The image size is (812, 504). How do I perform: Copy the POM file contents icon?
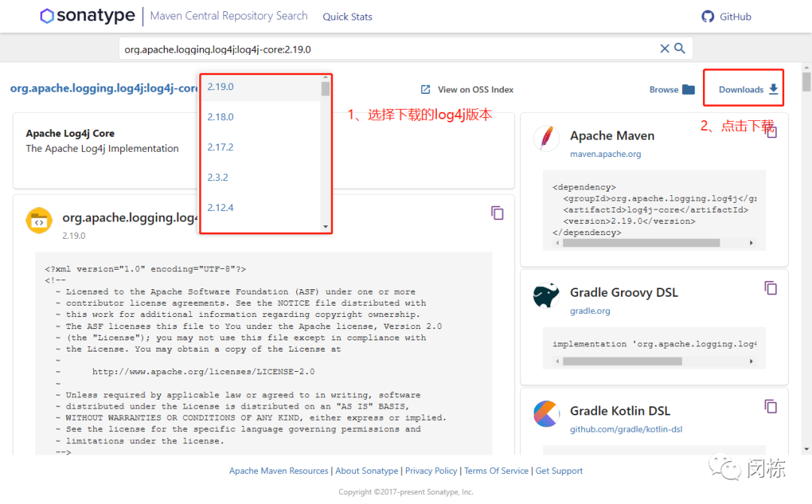tap(497, 213)
